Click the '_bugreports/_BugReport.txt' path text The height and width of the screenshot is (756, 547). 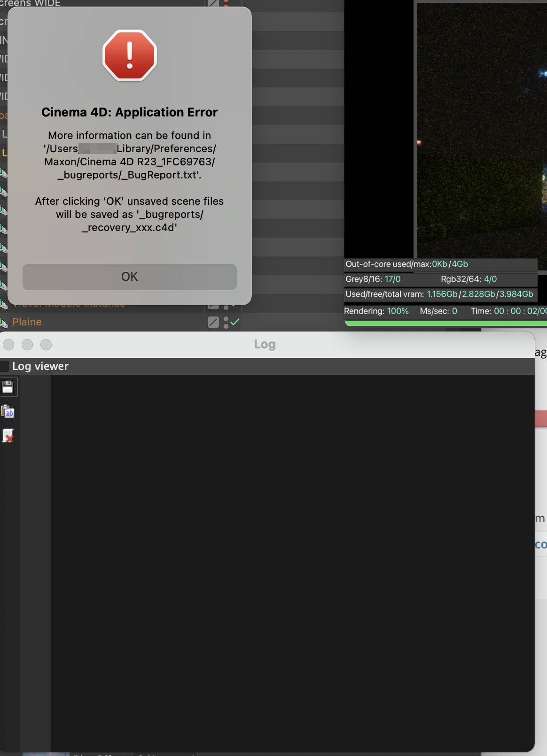click(129, 175)
